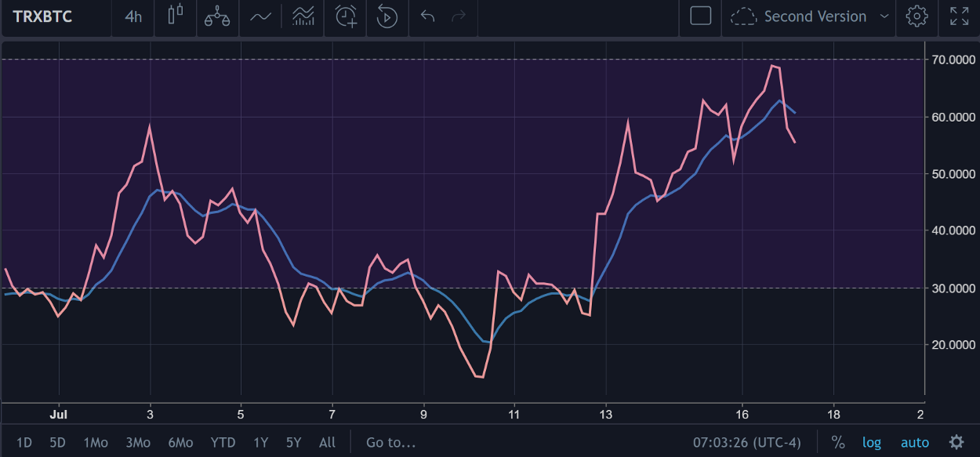Image resolution: width=980 pixels, height=457 pixels.
Task: Toggle percent scale mode
Action: [838, 443]
